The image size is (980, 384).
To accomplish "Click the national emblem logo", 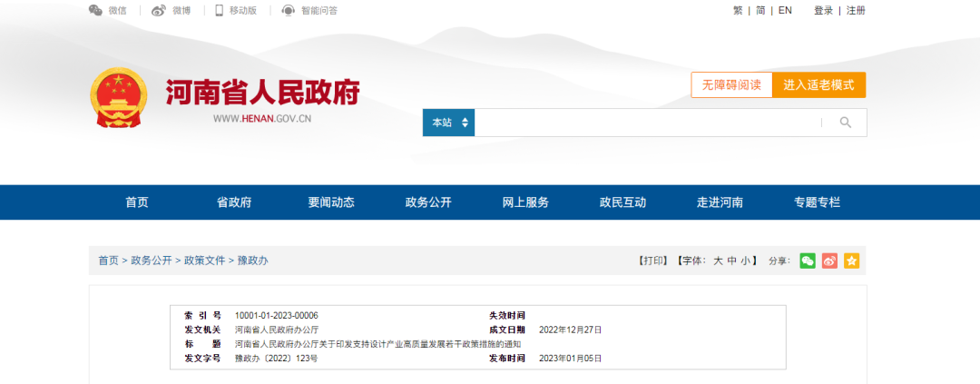I will click(x=118, y=97).
